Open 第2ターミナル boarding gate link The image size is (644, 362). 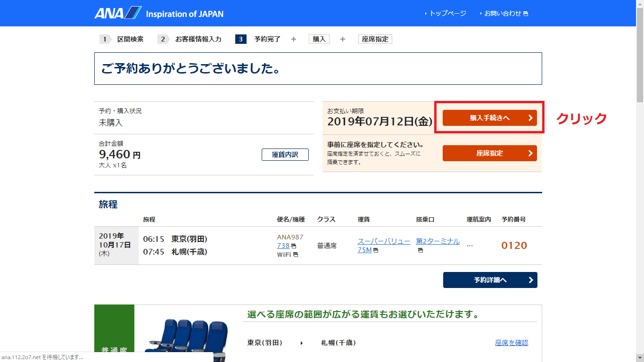[438, 241]
